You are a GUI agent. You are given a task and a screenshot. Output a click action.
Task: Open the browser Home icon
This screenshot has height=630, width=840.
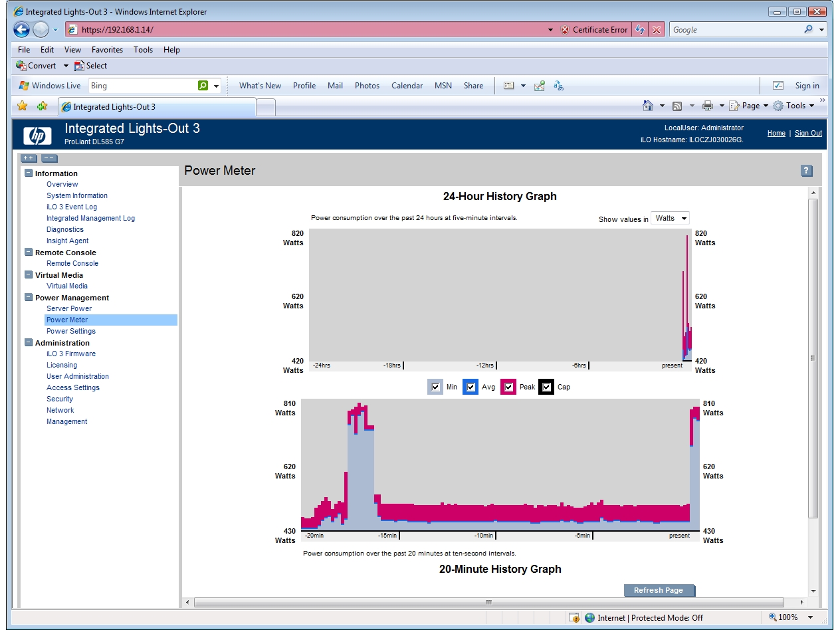tap(648, 106)
